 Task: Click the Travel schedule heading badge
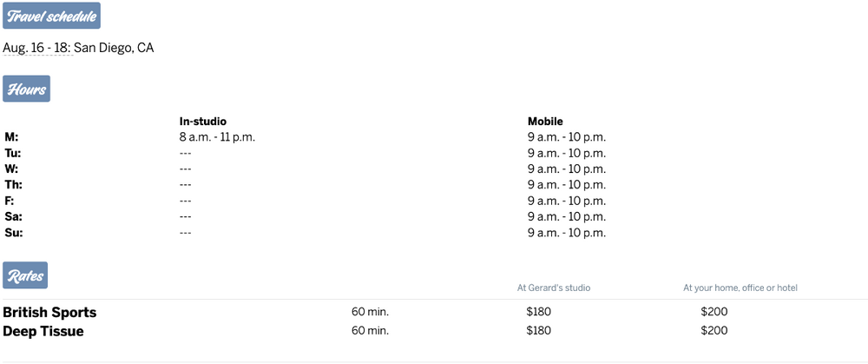point(51,17)
